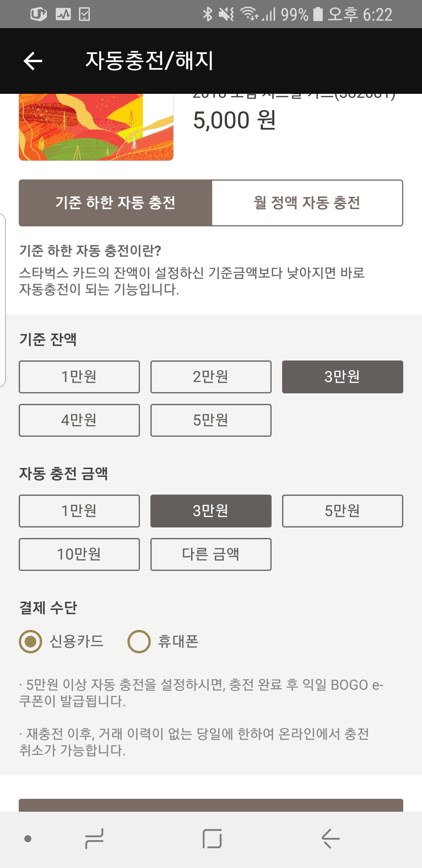This screenshot has height=868, width=422.
Task: Select 신용카드 payment radio button
Action: tap(30, 642)
